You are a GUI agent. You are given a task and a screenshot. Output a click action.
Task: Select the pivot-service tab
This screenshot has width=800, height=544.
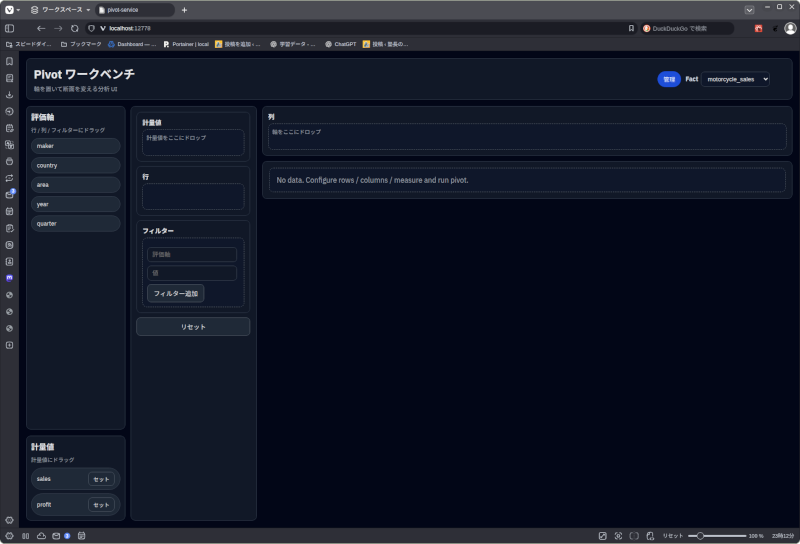click(135, 9)
